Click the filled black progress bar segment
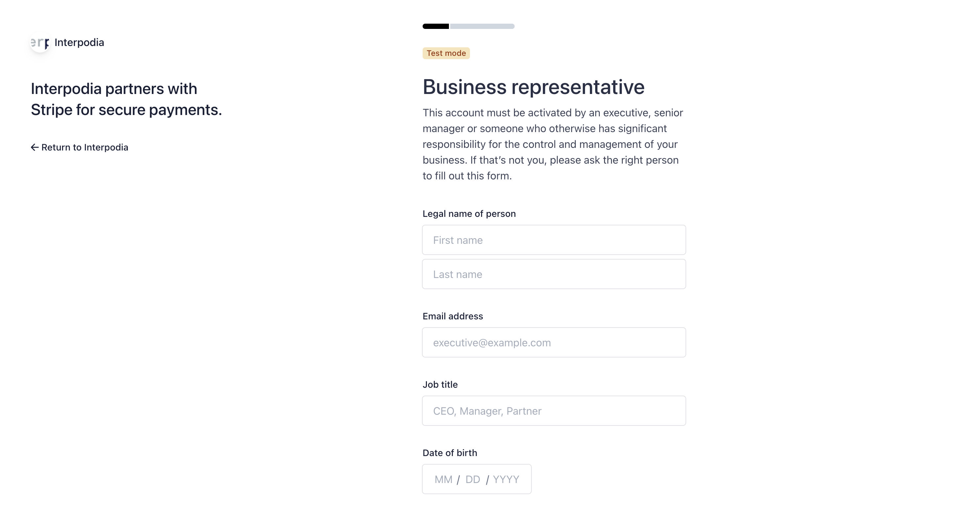Viewport: 980px width, 506px height. [x=435, y=26]
